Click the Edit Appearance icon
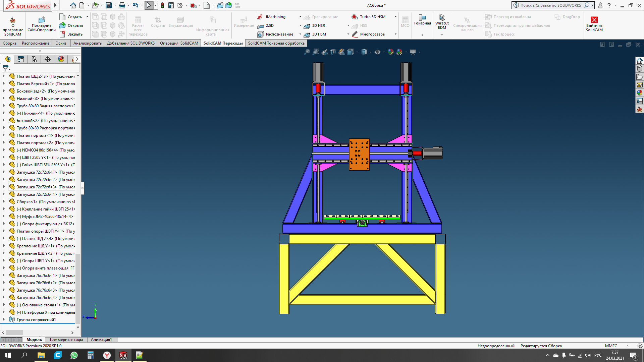Viewport: 644px width, 362px height. [x=391, y=52]
